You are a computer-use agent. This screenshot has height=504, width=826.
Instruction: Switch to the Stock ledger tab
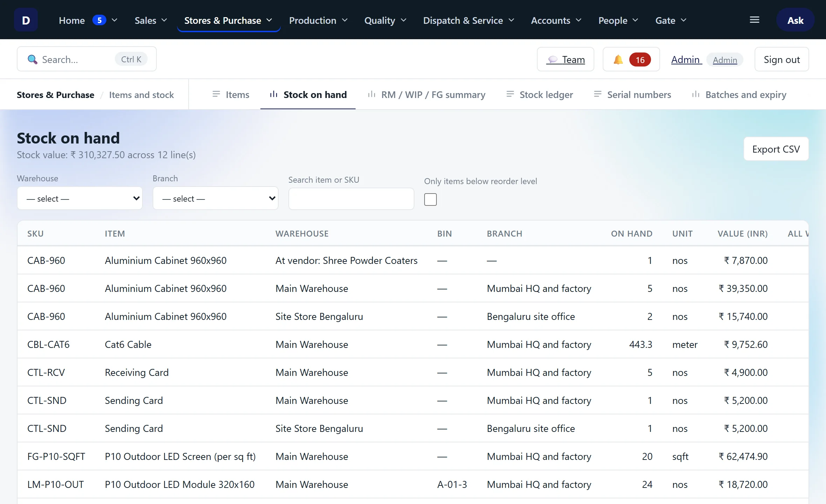tap(540, 94)
